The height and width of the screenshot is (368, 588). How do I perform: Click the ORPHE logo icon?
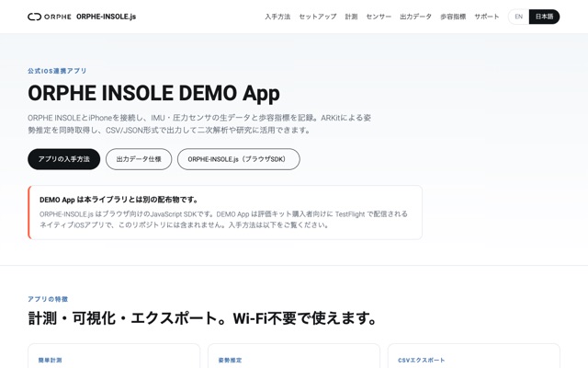[x=49, y=17]
